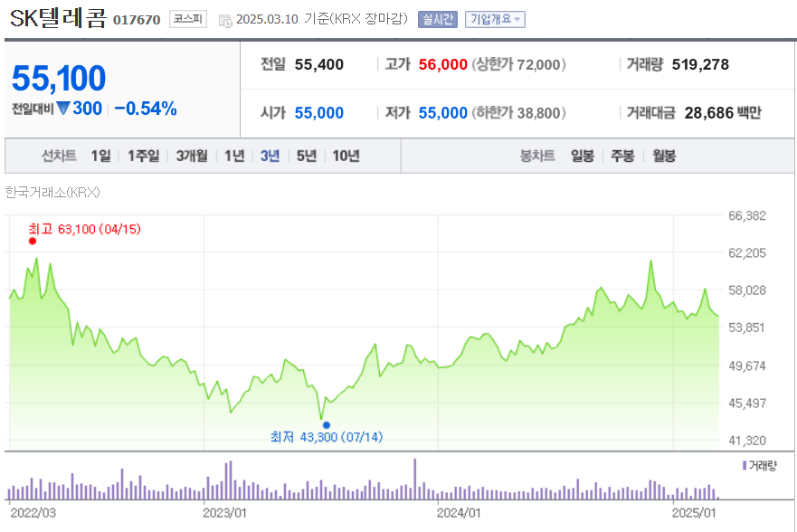This screenshot has height=532, width=797.
Task: Click the current price 55,100
Action: pyautogui.click(x=59, y=78)
